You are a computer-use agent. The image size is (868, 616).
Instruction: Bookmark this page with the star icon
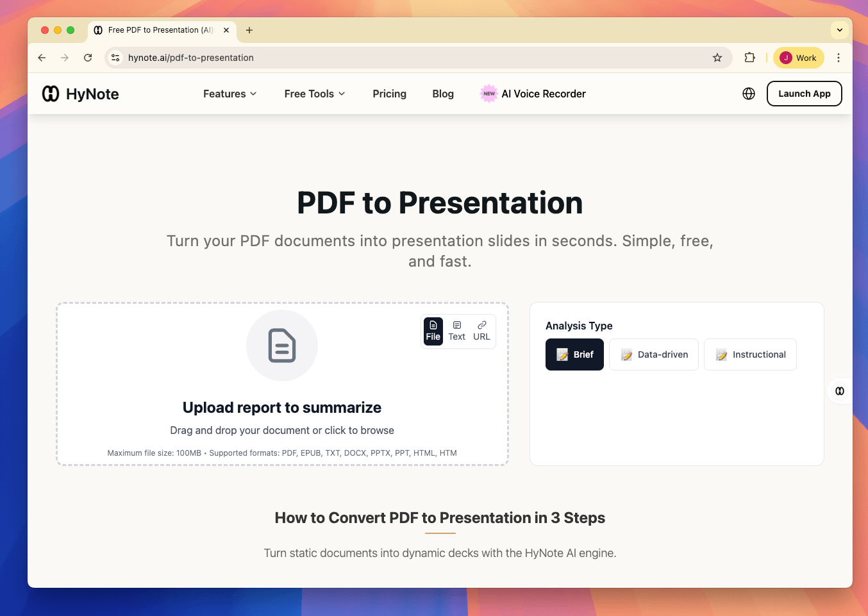click(x=717, y=58)
